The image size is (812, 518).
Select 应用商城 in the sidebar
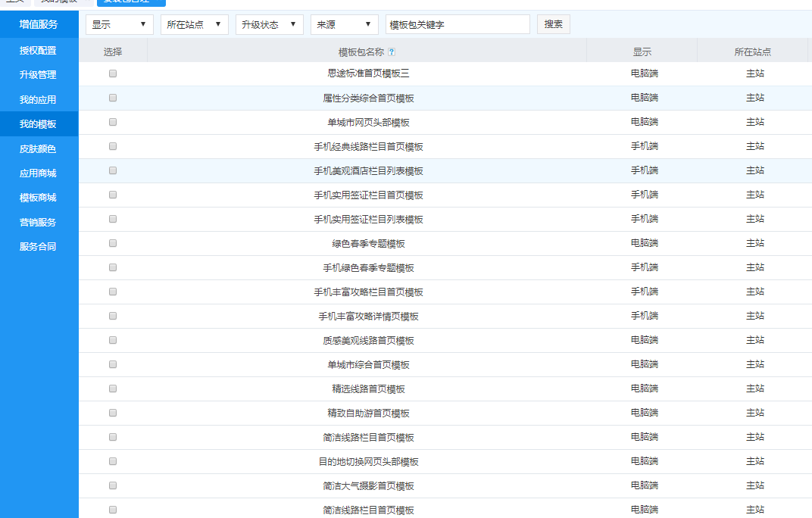(x=38, y=173)
